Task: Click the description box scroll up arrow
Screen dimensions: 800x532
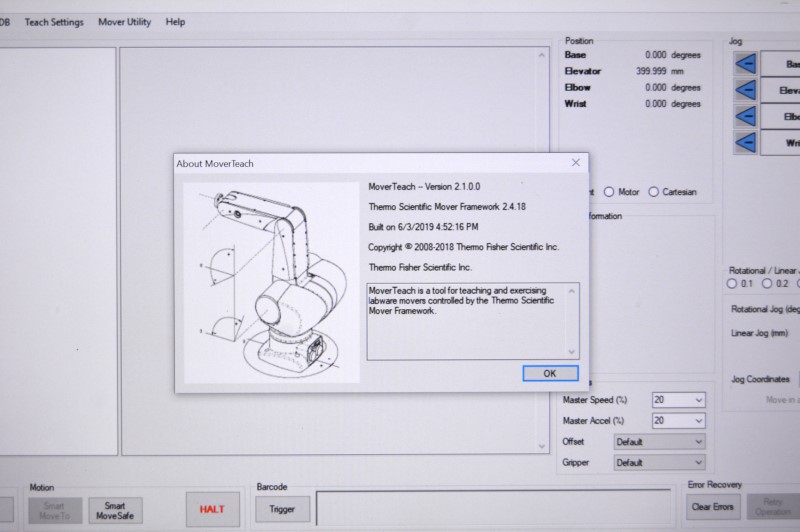Action: click(x=571, y=291)
